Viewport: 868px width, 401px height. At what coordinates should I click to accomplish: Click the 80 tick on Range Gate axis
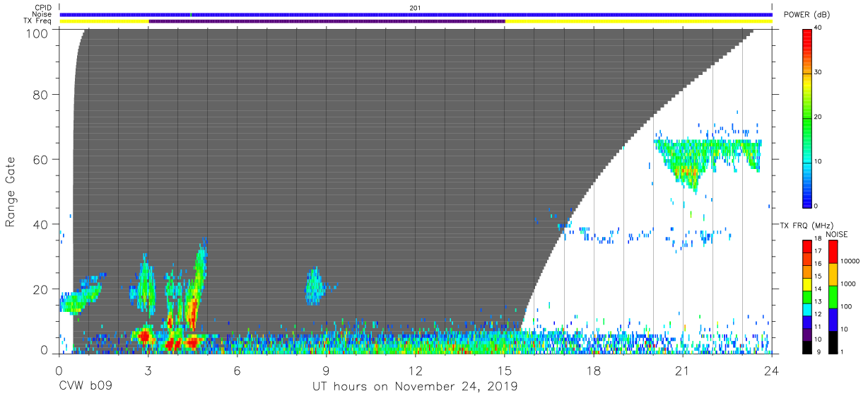(x=41, y=94)
